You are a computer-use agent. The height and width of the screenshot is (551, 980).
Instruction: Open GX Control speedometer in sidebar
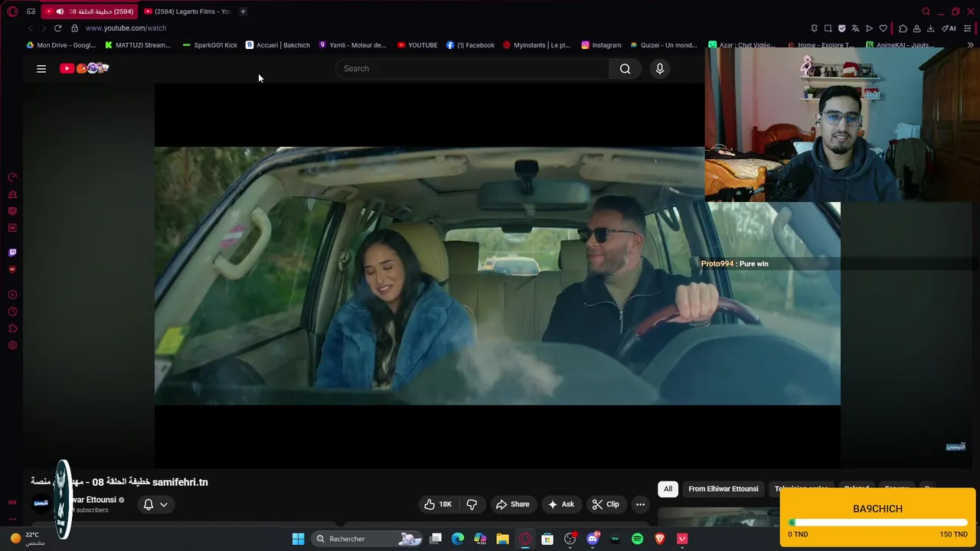coord(12,178)
